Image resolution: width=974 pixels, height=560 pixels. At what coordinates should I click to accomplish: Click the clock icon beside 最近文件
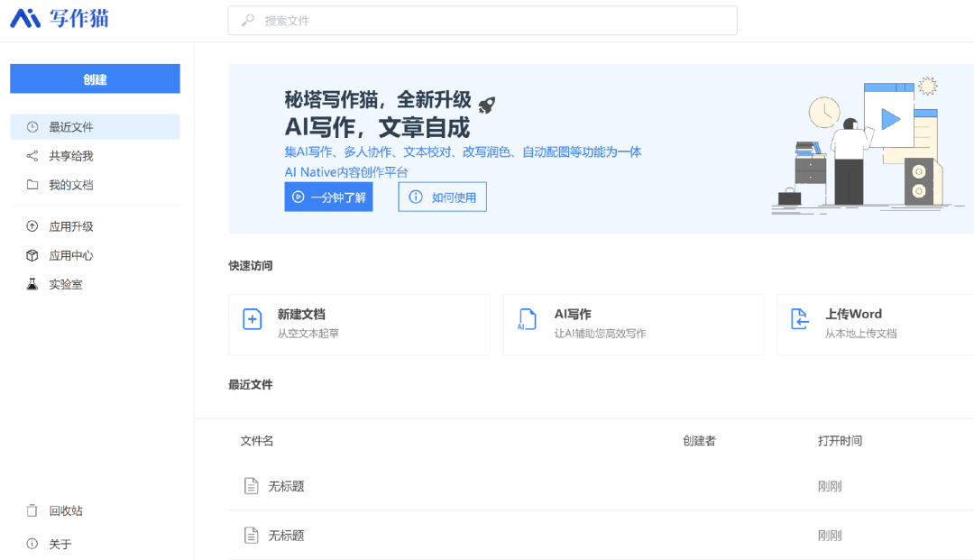[x=32, y=126]
